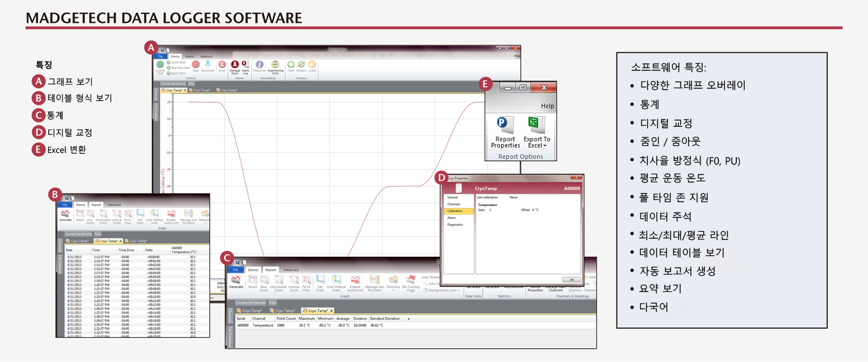Open the Alarm Log in window A
Image resolution: width=868 pixels, height=362 pixels.
pos(245,67)
